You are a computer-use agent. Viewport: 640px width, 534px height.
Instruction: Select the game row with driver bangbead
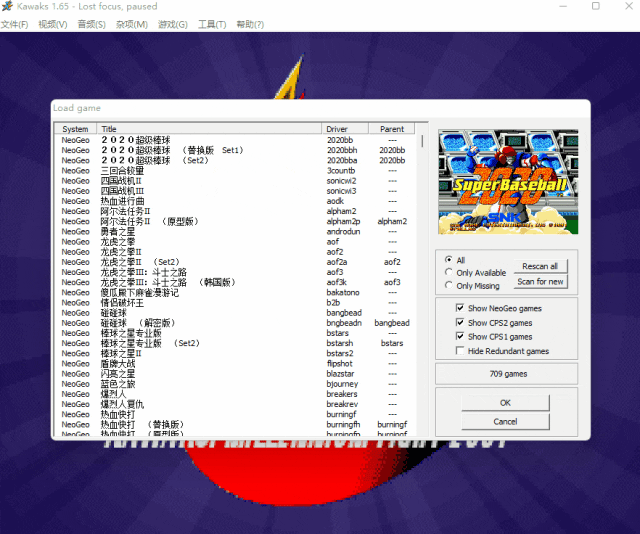235,313
